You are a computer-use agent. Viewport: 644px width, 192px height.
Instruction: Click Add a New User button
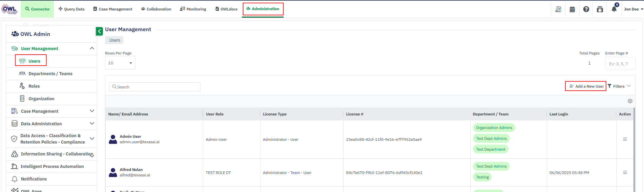pos(586,86)
